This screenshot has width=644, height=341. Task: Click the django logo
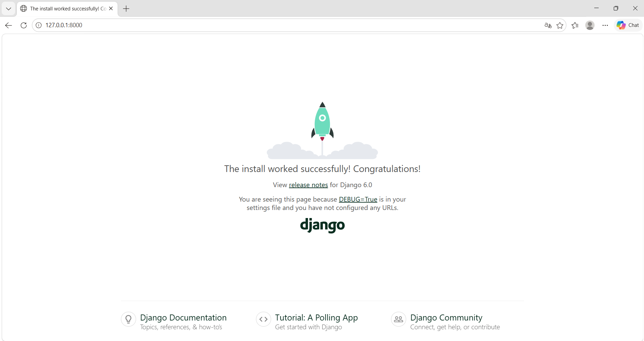(x=323, y=225)
